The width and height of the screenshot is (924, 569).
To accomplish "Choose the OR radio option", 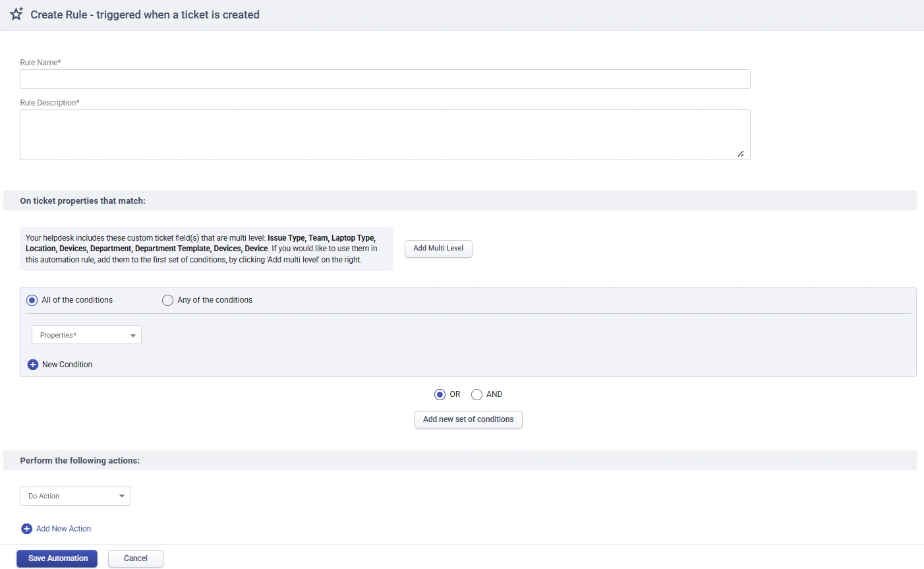I will pyautogui.click(x=440, y=394).
